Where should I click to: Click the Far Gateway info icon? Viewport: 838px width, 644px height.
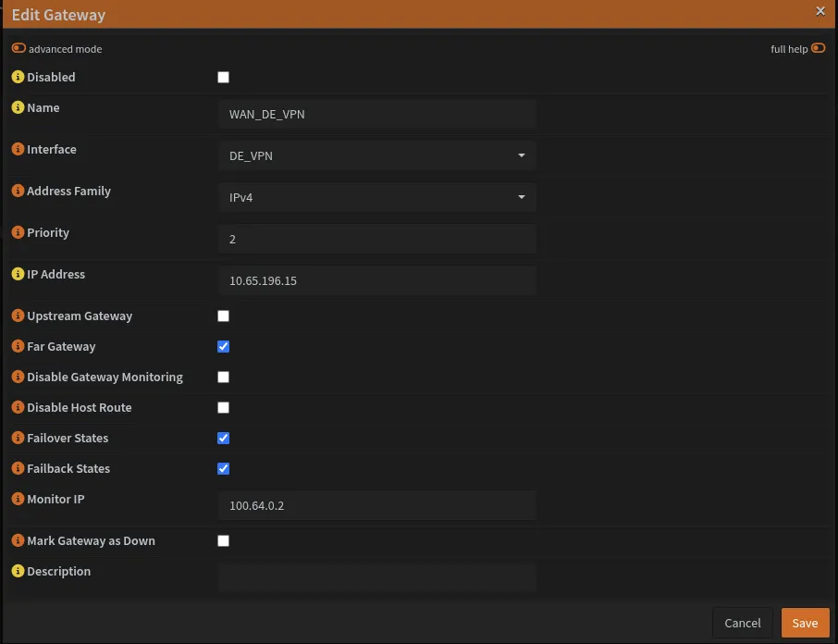pyautogui.click(x=18, y=346)
